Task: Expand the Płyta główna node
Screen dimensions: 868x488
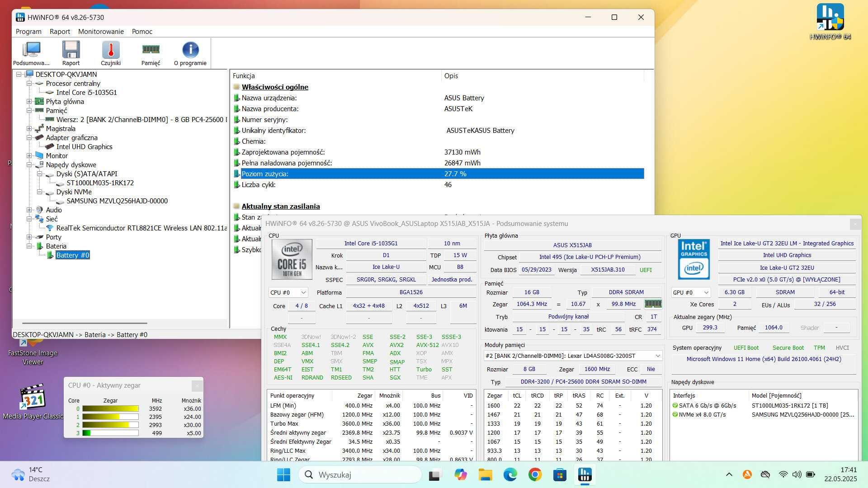Action: coord(29,101)
